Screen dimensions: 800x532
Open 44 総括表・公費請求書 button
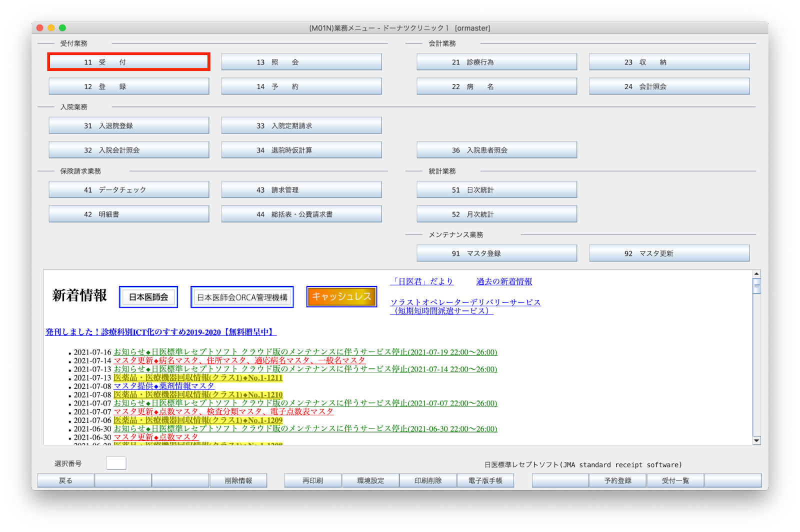[301, 214]
